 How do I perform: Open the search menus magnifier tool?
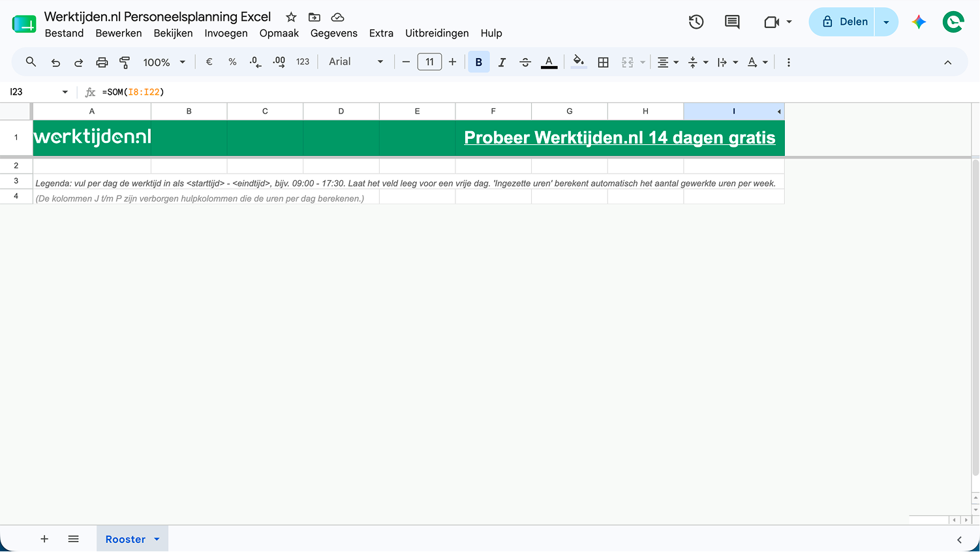pyautogui.click(x=31, y=62)
